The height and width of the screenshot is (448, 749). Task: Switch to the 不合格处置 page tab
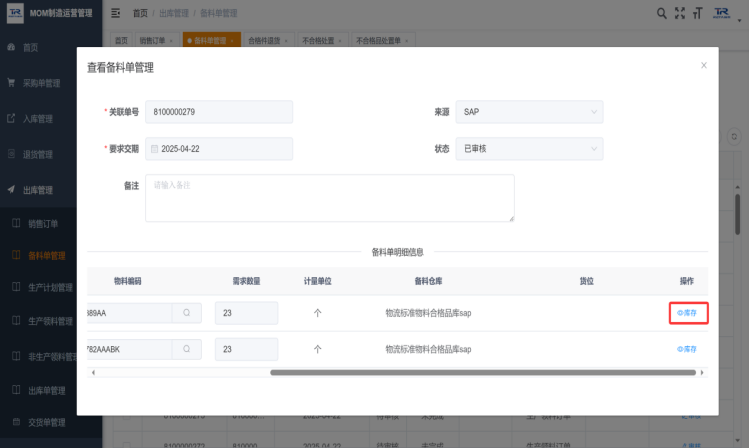318,41
